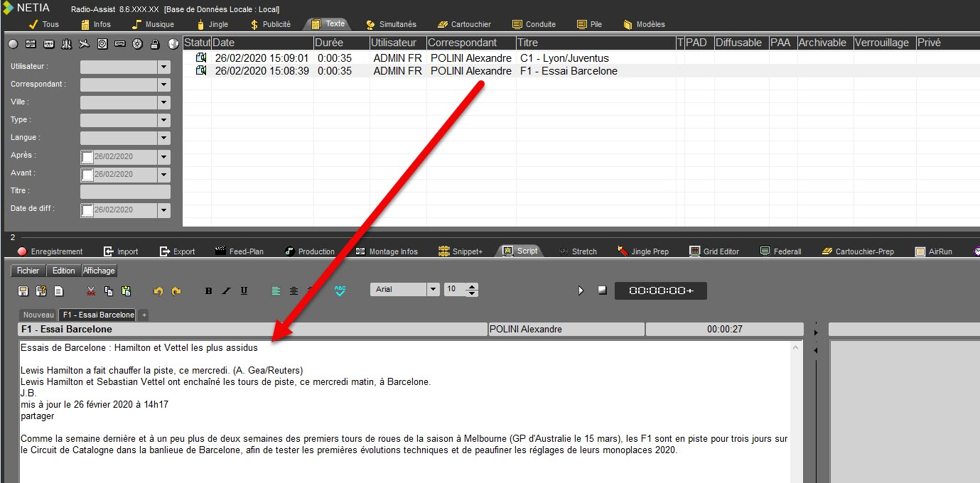Click the undo arrow icon
This screenshot has width=980, height=483.
click(158, 291)
